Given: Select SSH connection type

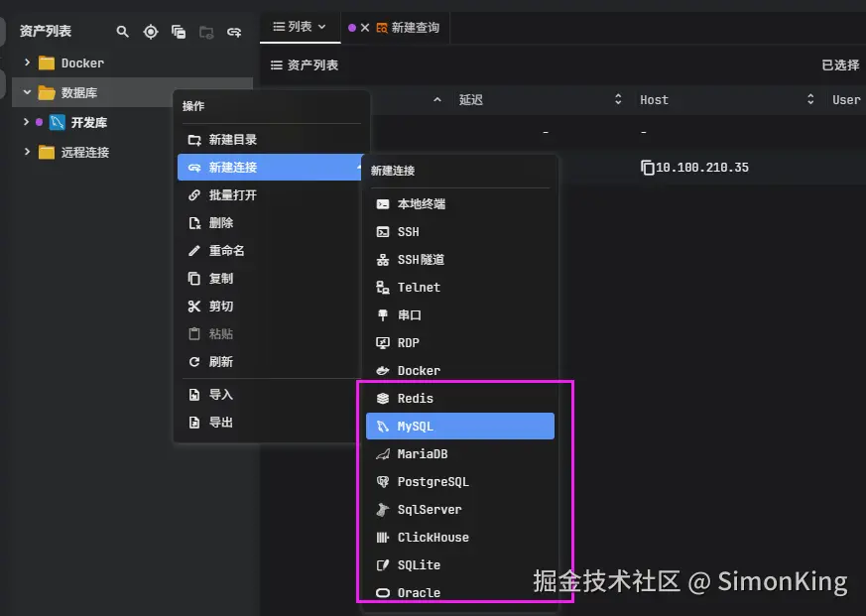Looking at the screenshot, I should [460, 231].
